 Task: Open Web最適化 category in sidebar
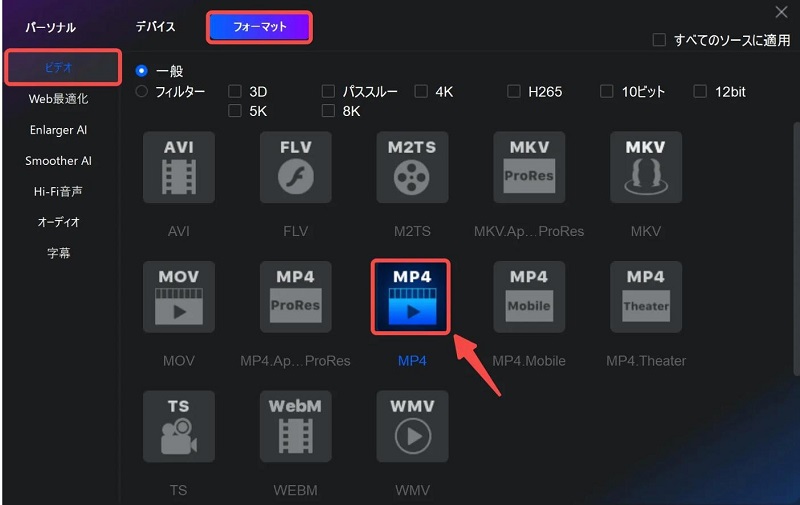58,99
